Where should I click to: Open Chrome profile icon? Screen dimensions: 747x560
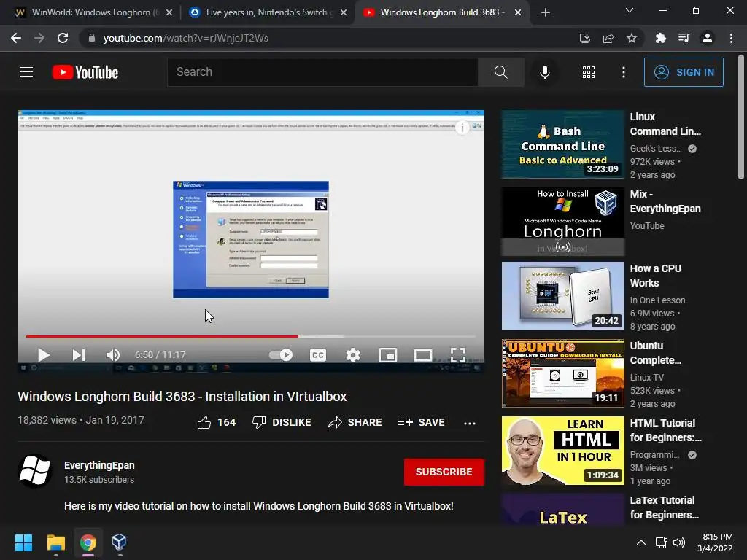[x=708, y=38]
